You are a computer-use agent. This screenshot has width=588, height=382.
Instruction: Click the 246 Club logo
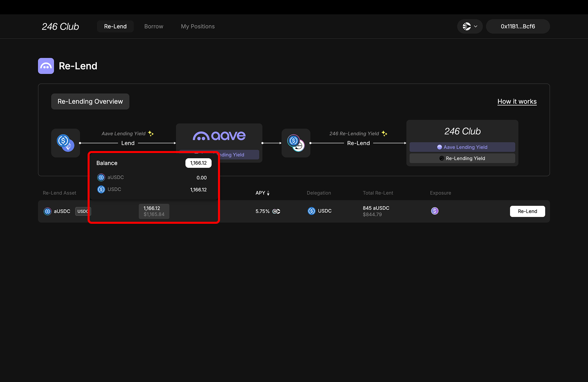coord(60,26)
